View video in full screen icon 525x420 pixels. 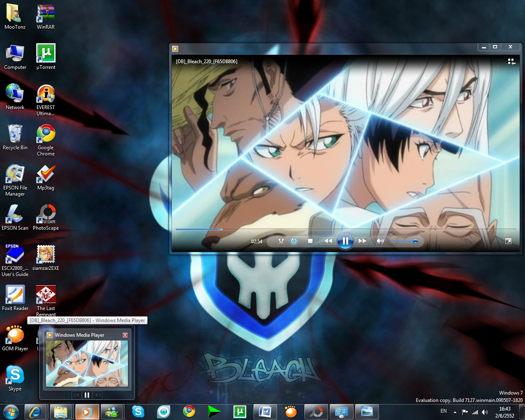508,241
